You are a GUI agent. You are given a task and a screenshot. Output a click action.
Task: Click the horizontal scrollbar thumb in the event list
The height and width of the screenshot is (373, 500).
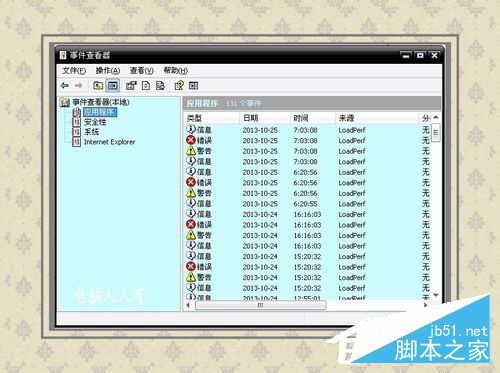260,305
